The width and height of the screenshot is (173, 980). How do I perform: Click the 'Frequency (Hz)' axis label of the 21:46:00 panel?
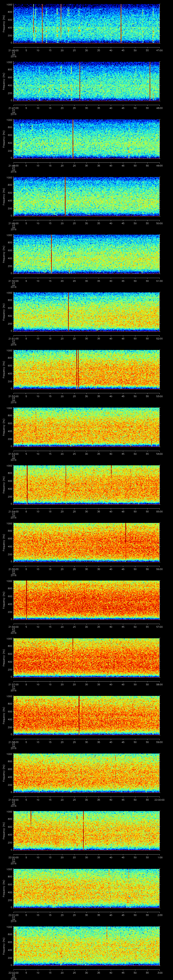pyautogui.click(x=4, y=24)
